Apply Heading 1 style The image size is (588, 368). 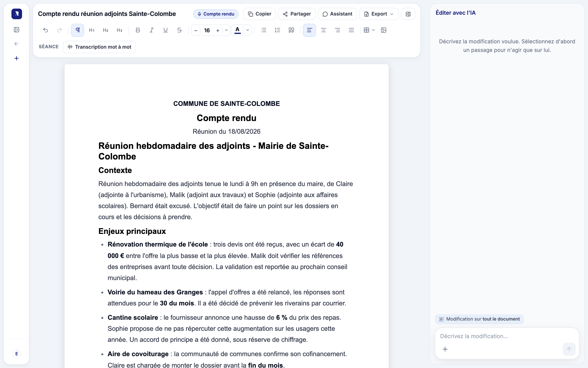(x=92, y=30)
